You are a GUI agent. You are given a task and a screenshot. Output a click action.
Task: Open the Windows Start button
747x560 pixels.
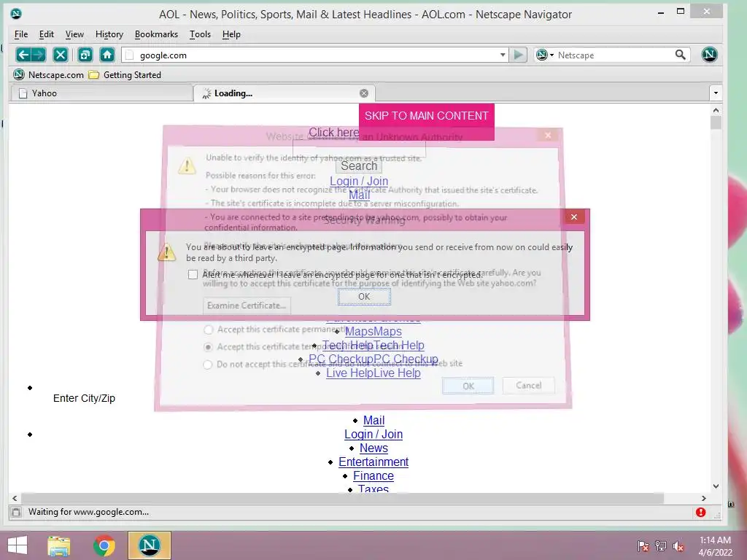(18, 545)
